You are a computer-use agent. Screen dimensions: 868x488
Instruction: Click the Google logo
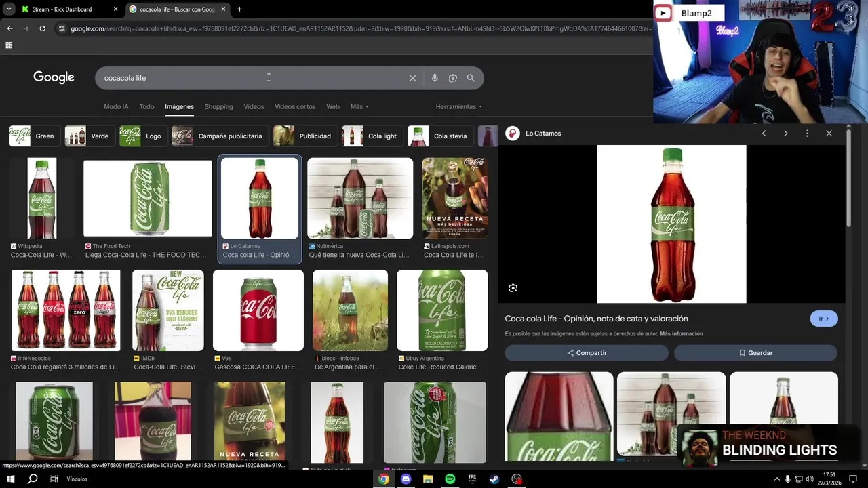coord(54,77)
